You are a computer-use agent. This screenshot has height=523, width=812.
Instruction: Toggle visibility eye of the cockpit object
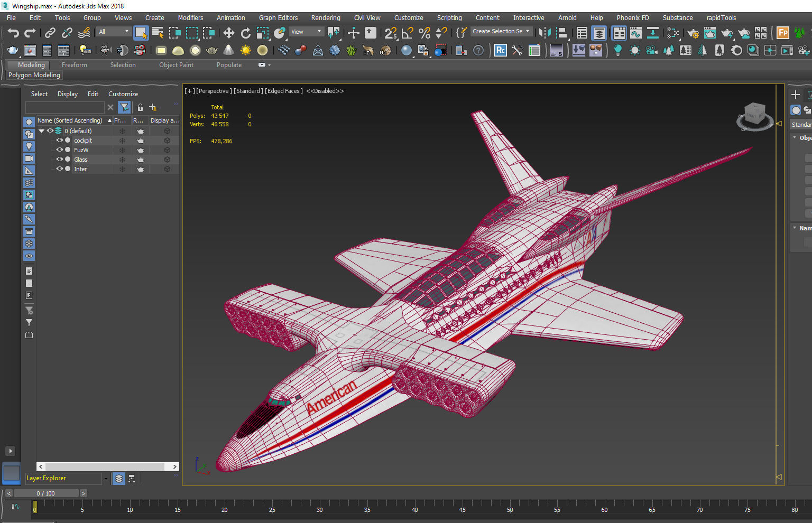59,141
